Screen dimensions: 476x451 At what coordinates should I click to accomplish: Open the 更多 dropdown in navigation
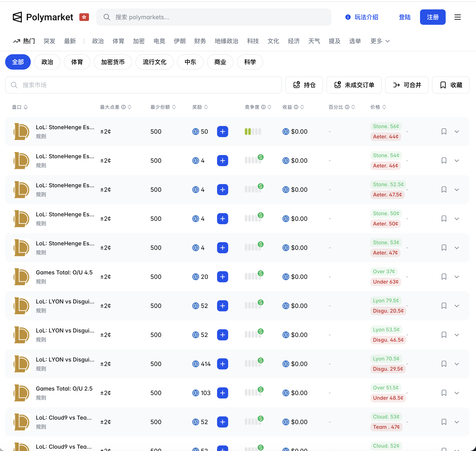pos(380,41)
